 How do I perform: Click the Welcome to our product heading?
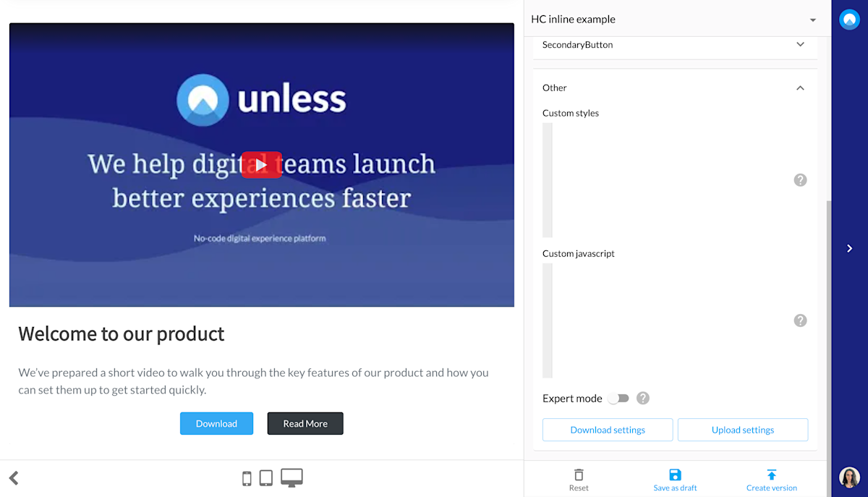[122, 334]
